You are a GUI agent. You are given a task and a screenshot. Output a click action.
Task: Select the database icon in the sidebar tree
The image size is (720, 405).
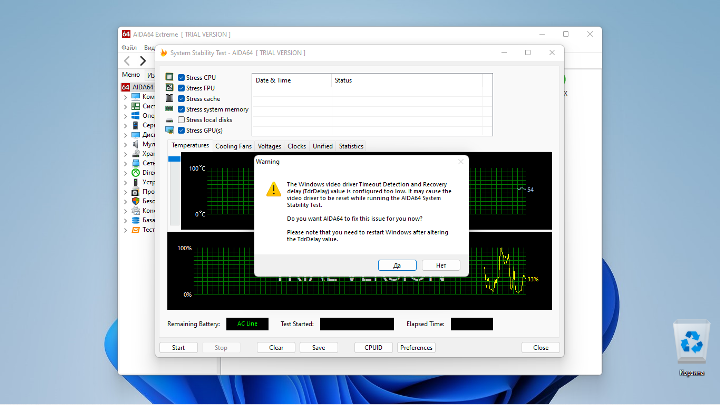pos(135,220)
